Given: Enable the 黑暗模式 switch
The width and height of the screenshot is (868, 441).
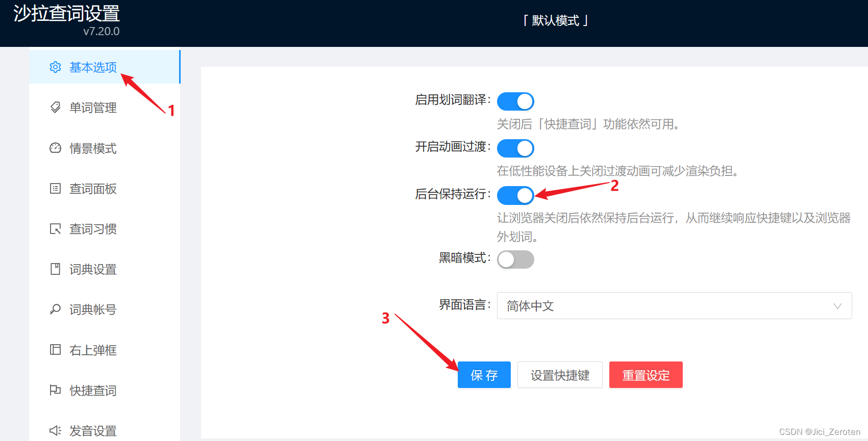Looking at the screenshot, I should [x=515, y=260].
